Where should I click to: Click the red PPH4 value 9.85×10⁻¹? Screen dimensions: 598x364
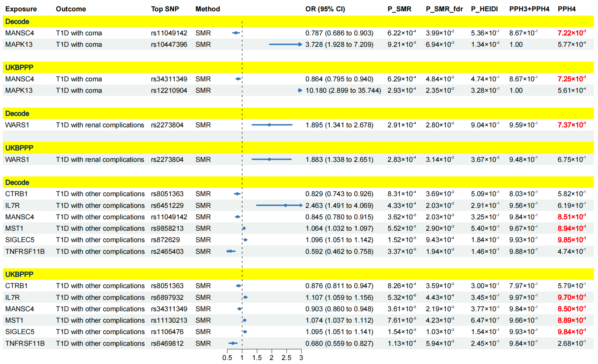(x=572, y=240)
